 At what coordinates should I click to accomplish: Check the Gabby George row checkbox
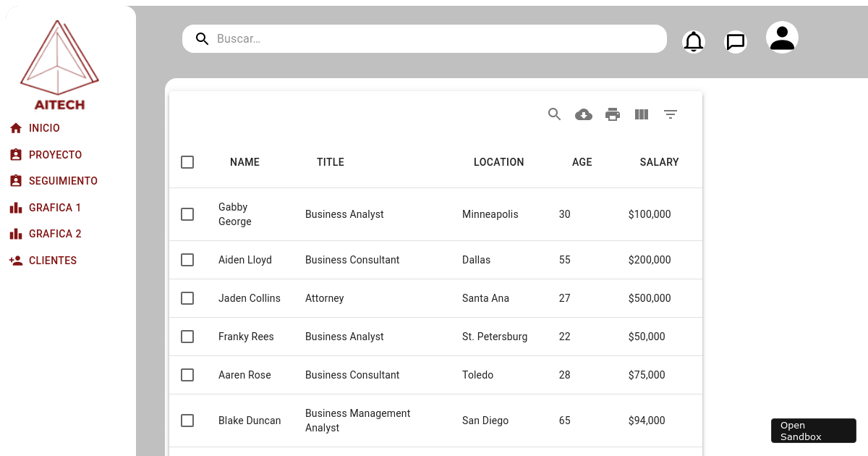point(187,214)
